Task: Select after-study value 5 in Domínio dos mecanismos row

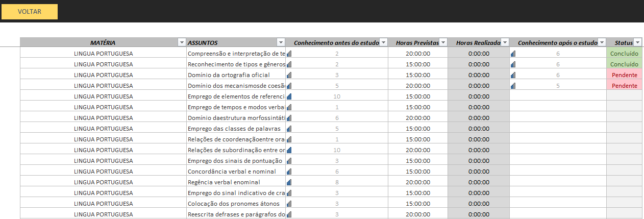Action: coord(558,85)
